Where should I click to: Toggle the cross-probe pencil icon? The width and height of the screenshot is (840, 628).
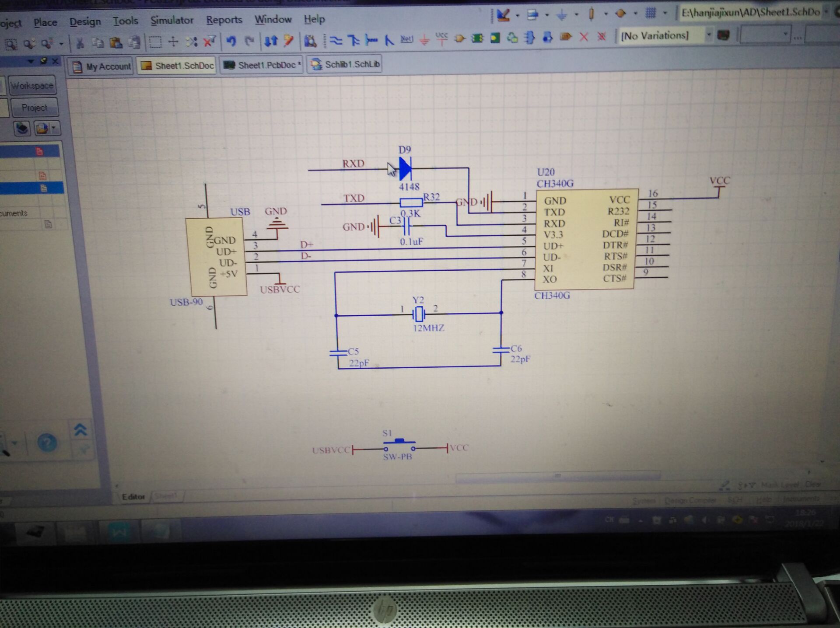pyautogui.click(x=288, y=41)
